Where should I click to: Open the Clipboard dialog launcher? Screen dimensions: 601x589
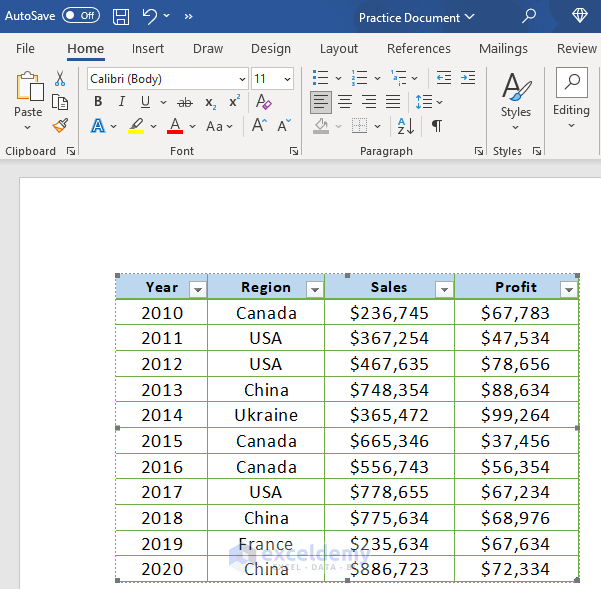coord(71,151)
